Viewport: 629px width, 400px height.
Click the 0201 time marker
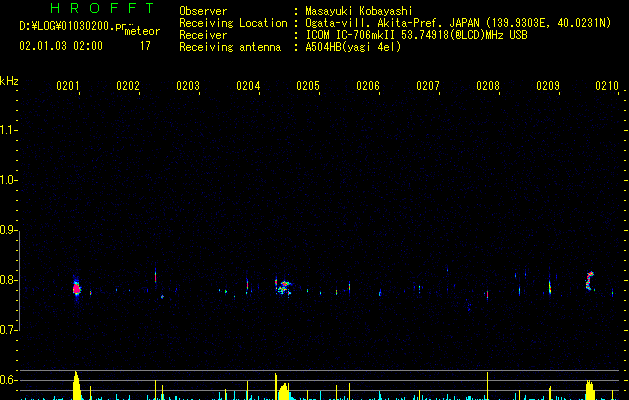click(x=67, y=86)
